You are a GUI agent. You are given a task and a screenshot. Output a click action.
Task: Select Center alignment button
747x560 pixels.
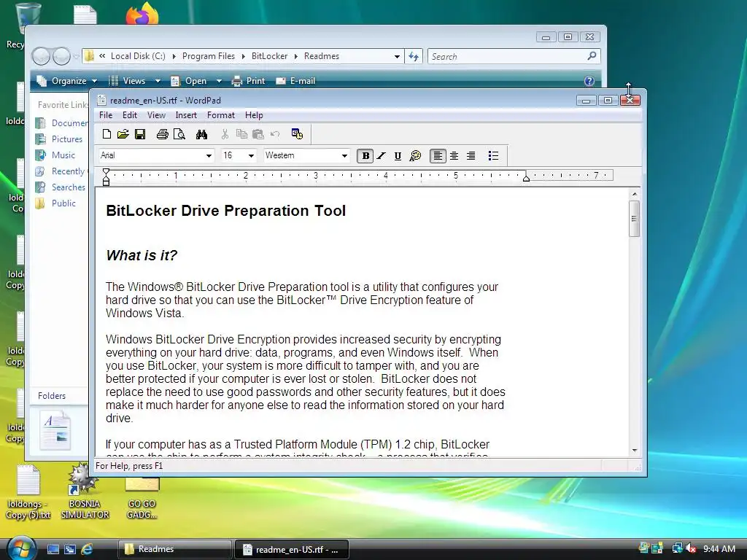454,156
